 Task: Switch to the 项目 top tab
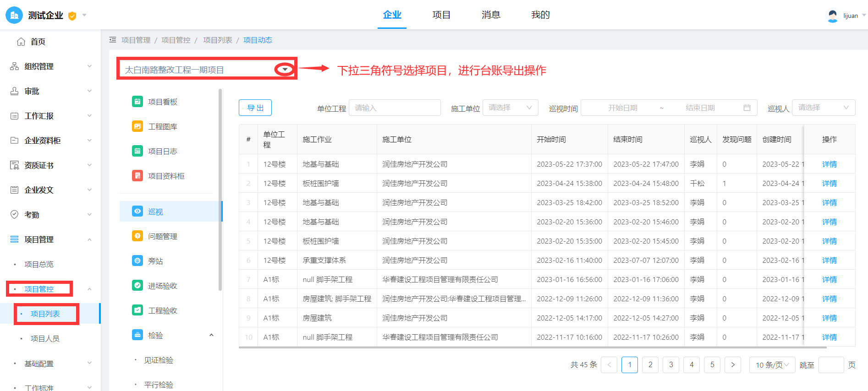point(441,15)
